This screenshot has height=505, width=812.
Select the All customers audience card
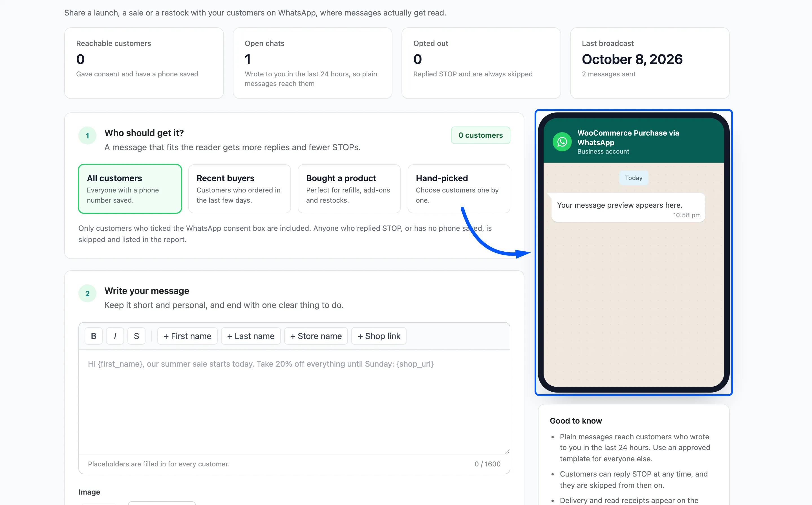[130, 189]
